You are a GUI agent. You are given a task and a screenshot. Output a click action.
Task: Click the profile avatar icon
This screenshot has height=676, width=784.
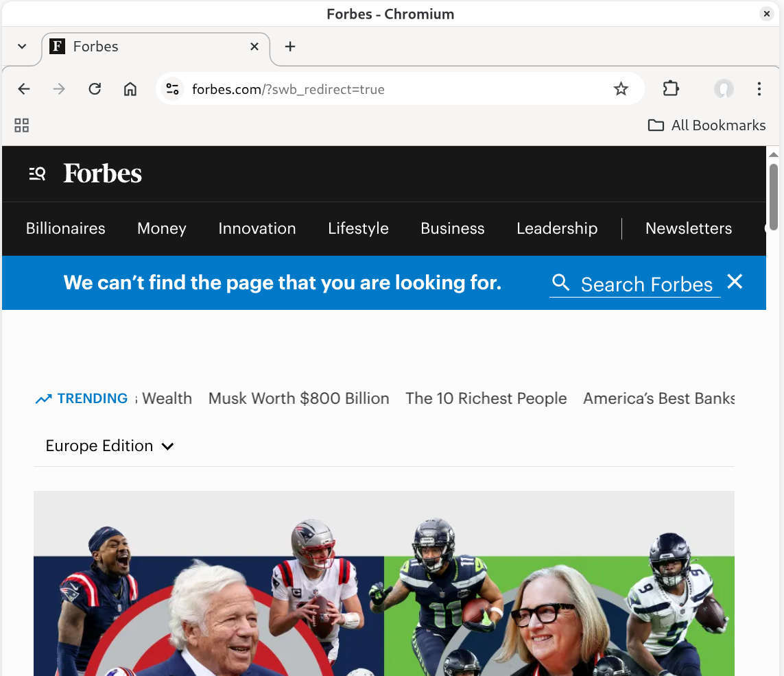point(723,88)
